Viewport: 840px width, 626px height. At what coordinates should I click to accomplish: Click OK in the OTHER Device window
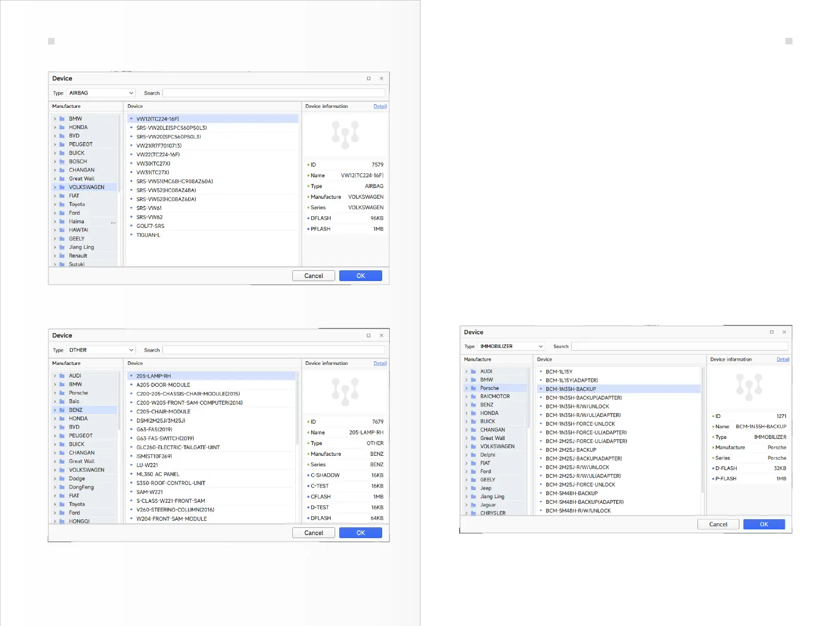coord(361,533)
